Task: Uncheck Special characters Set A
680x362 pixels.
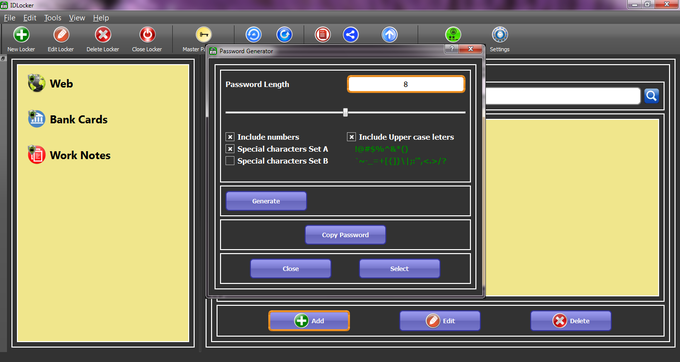Action: pos(230,149)
